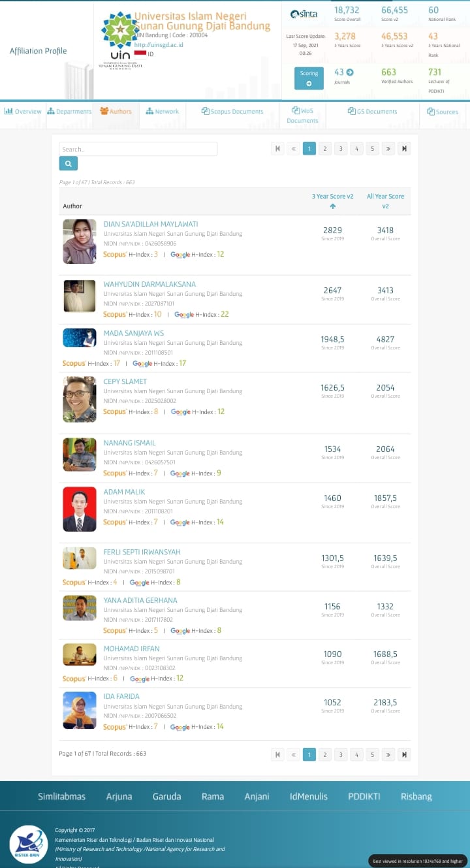Go to the next page in top pagination
Viewport: 470px width, 868px height.
388,149
